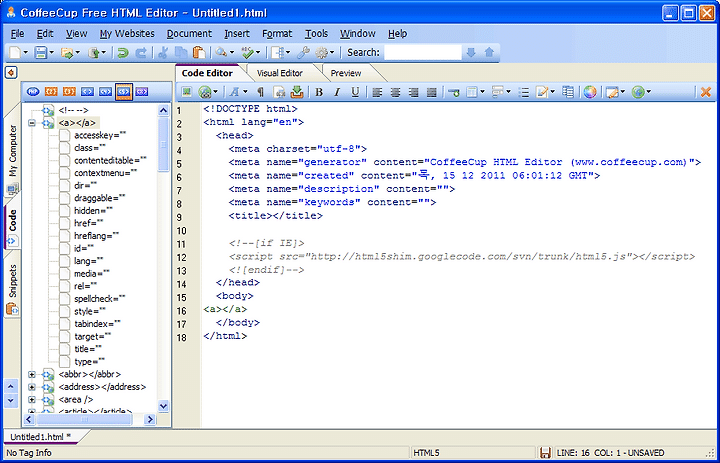The width and height of the screenshot is (720, 463).
Task: Expand the <abbr></abbr> tree node
Action: tap(32, 374)
